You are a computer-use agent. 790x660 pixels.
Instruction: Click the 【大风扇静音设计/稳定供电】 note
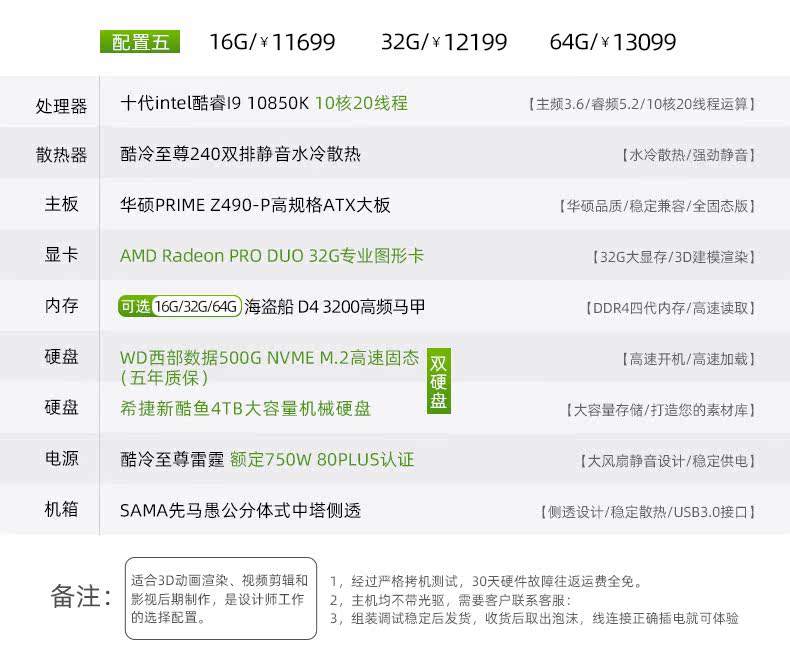(x=667, y=461)
